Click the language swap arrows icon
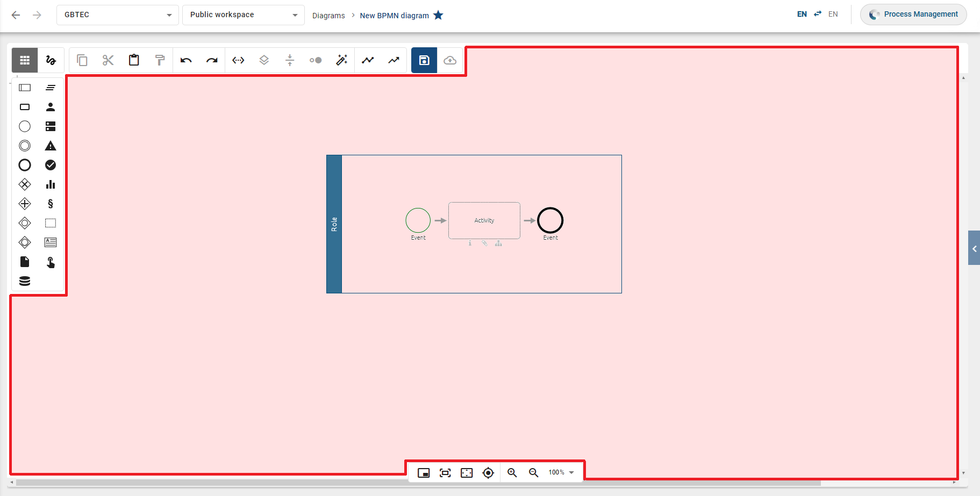 818,14
